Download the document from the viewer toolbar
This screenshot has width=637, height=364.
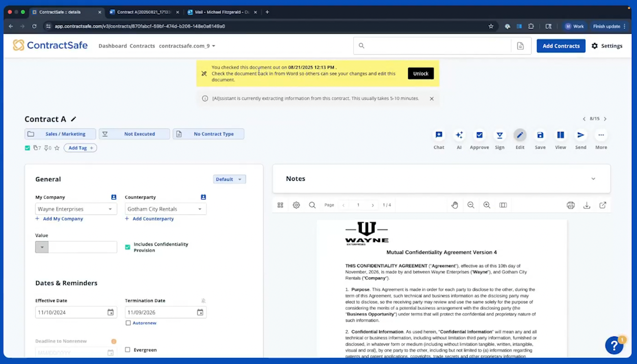587,205
